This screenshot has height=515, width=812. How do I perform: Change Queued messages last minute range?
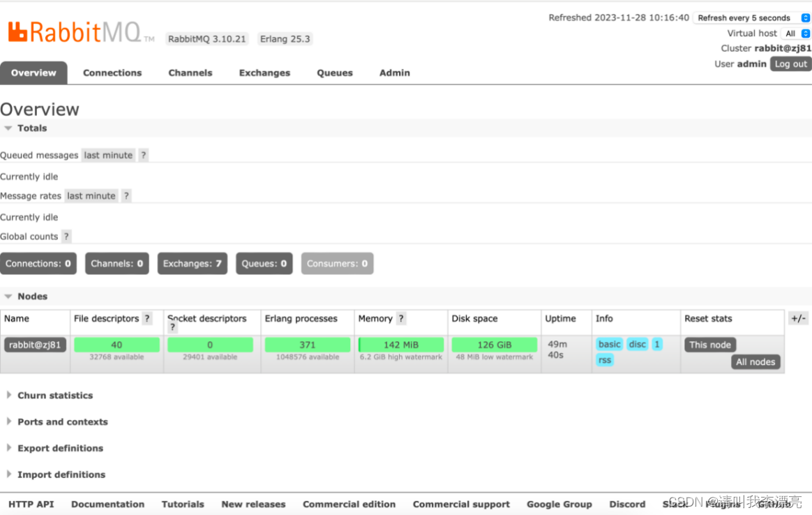(x=108, y=155)
